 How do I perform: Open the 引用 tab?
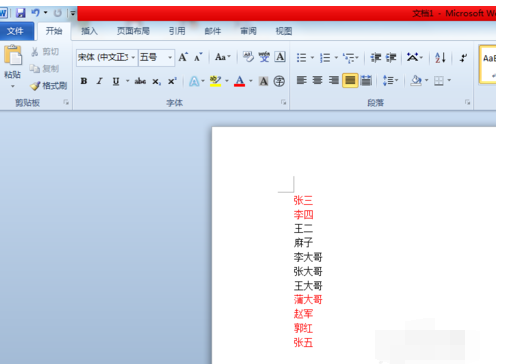click(177, 31)
